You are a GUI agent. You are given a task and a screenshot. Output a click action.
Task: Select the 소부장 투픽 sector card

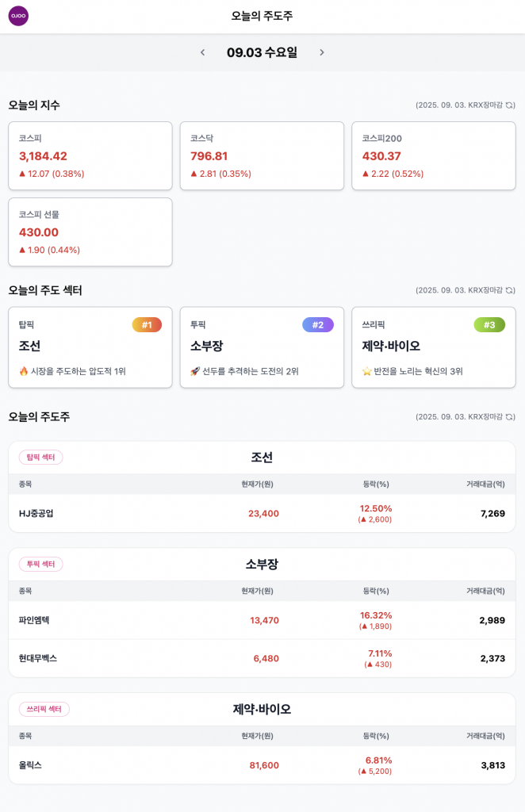tap(262, 347)
